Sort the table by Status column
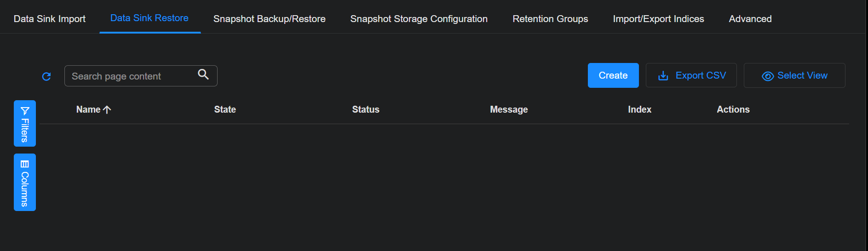Viewport: 868px width, 251px height. (x=366, y=109)
